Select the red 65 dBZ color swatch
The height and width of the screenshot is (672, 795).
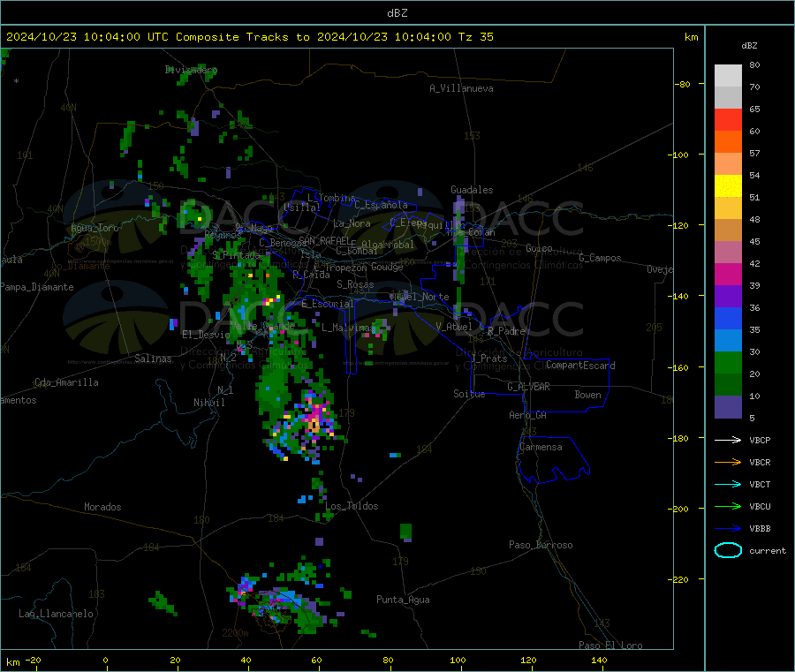[x=728, y=119]
